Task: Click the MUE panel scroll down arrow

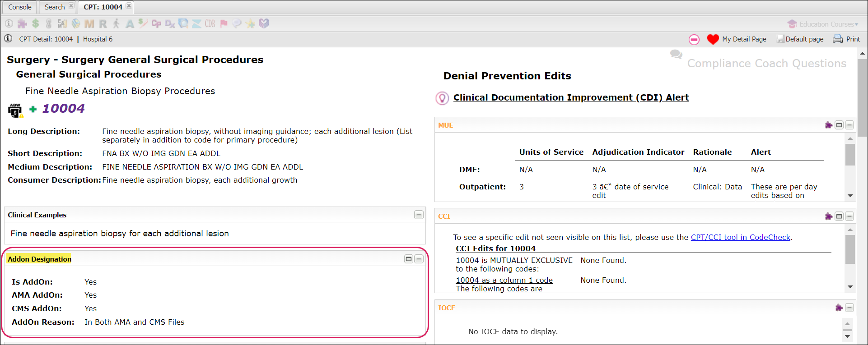Action: pyautogui.click(x=850, y=196)
